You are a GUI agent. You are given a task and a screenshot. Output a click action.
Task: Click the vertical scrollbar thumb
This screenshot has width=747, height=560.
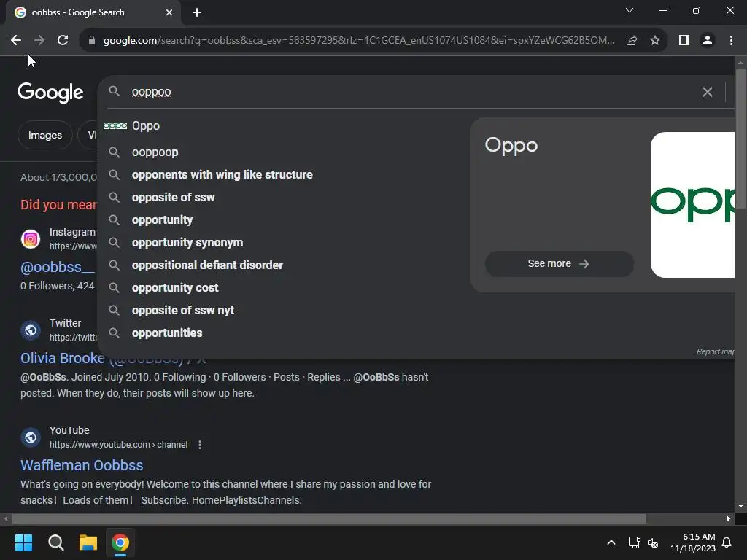[740, 139]
